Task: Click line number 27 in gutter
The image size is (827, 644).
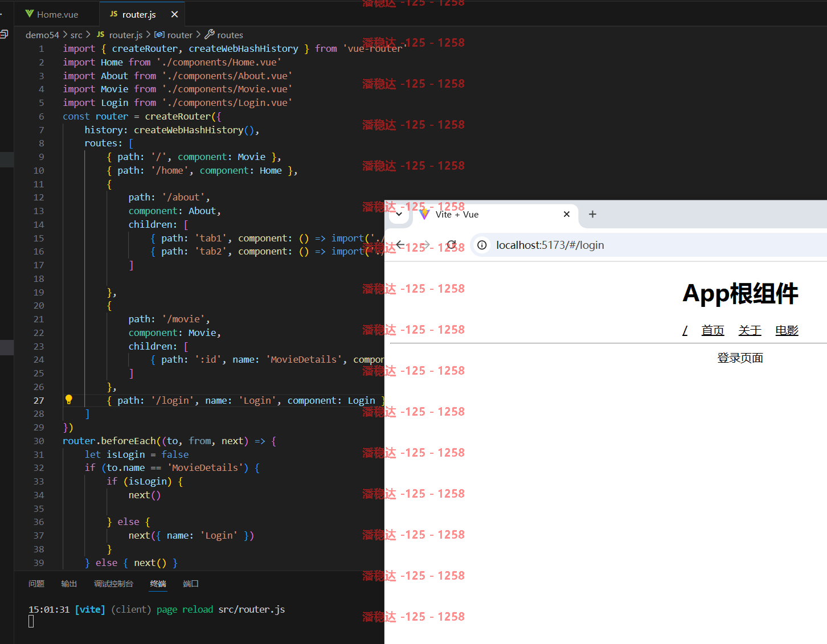Action: coord(38,400)
